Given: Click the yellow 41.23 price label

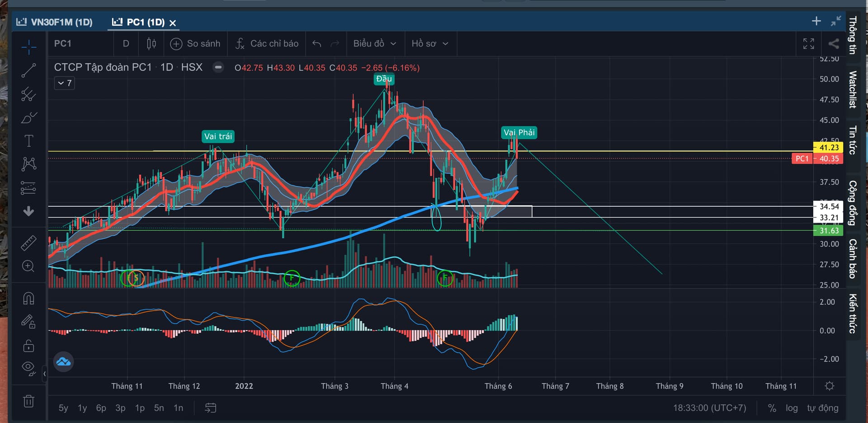Looking at the screenshot, I should [x=828, y=147].
